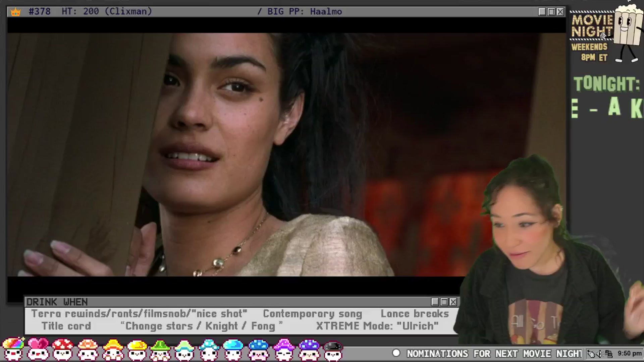644x362 pixels.
Task: Click the dark blue spotted mushroom icon
Action: click(x=259, y=350)
